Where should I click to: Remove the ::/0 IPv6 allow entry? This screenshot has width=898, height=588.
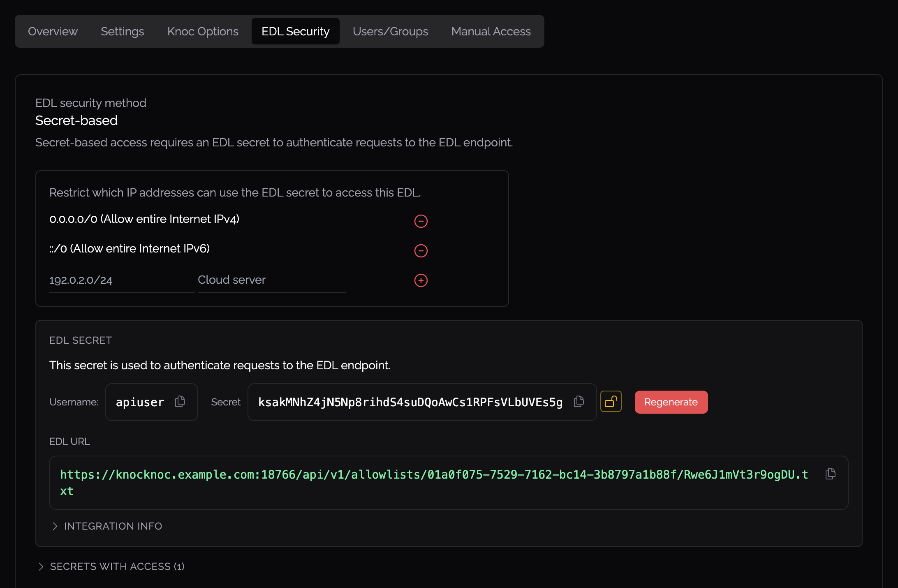click(421, 251)
